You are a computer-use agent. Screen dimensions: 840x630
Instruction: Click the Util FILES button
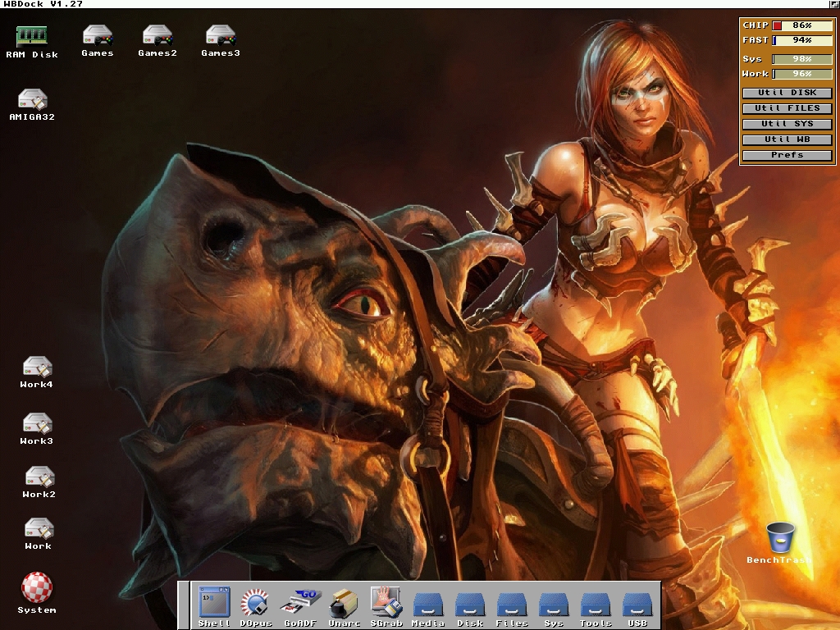[x=787, y=108]
